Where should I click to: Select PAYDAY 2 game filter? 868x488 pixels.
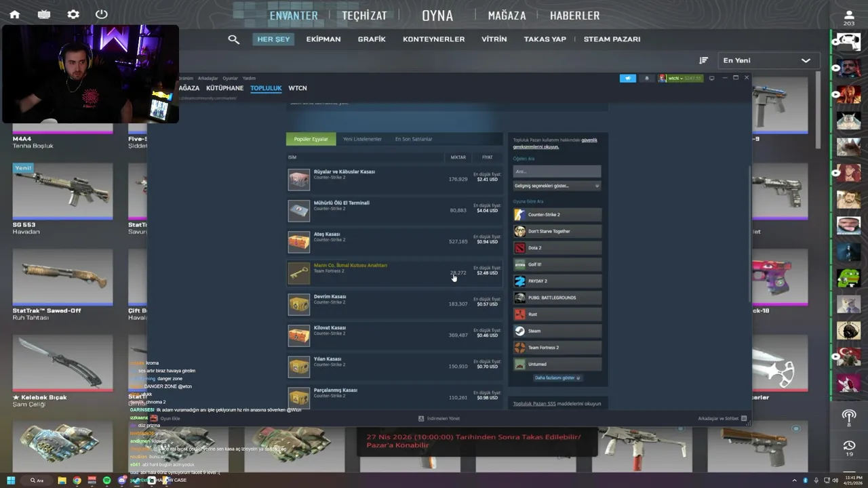(x=557, y=281)
